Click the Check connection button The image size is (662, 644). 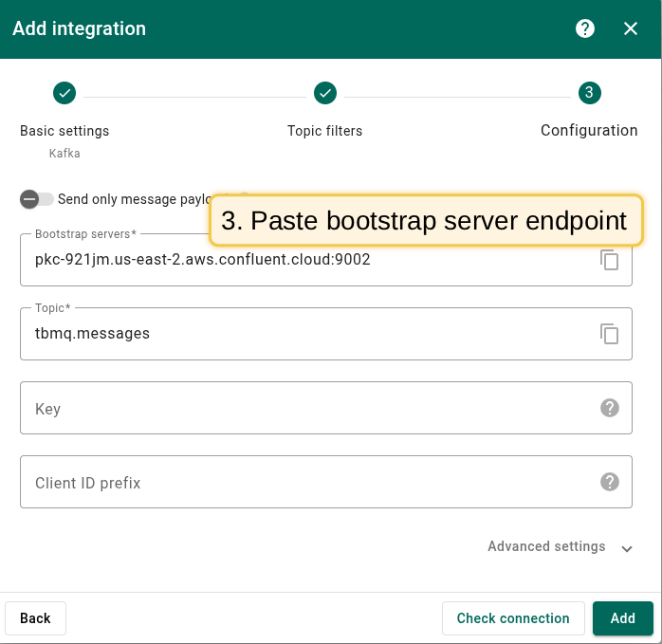(513, 618)
